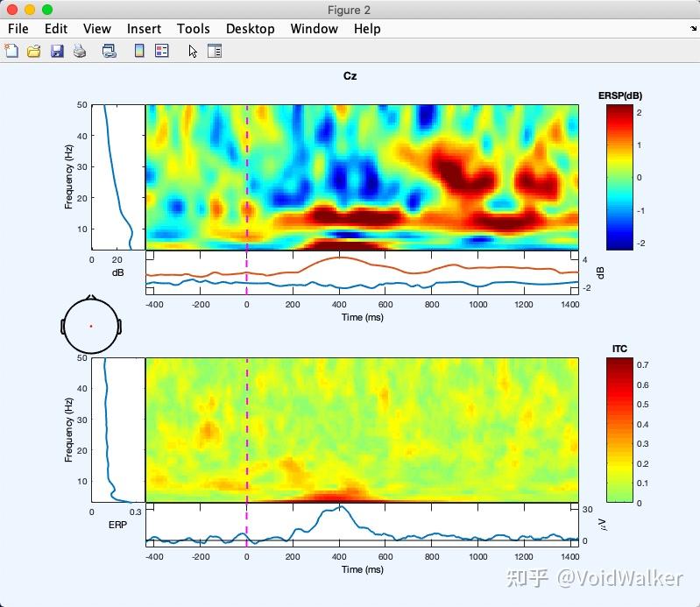The height and width of the screenshot is (607, 700).
Task: Maximize Figure 2 with the green button
Action: tap(47, 10)
